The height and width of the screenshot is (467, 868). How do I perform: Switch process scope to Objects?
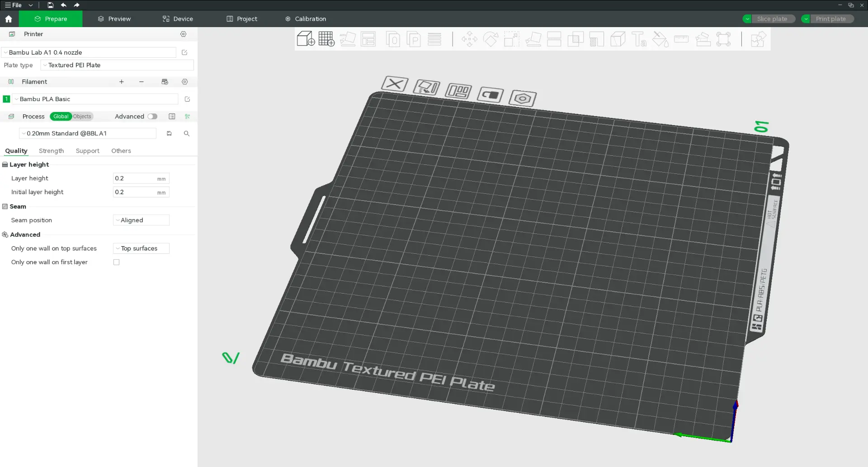click(x=82, y=117)
